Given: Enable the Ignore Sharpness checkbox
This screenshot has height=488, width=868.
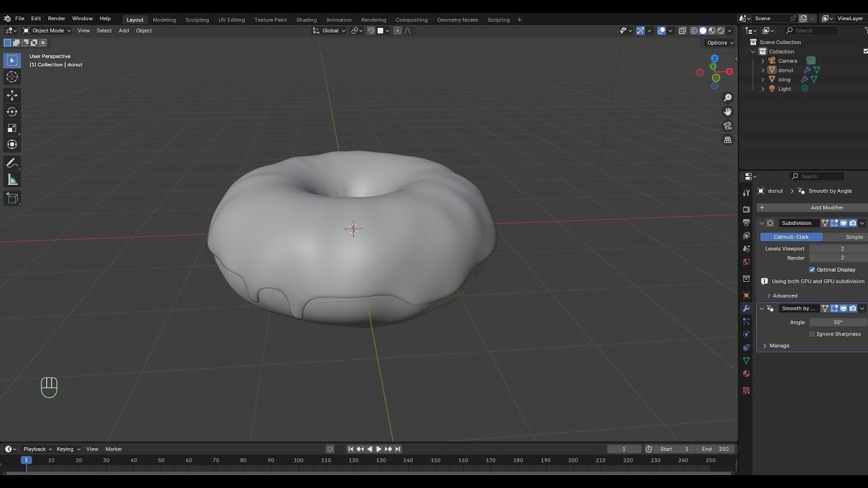Looking at the screenshot, I should tap(812, 334).
